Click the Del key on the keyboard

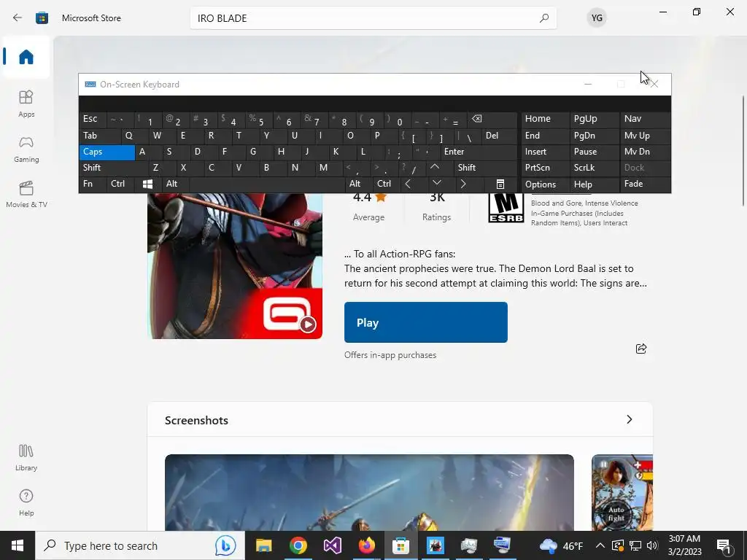click(499, 136)
